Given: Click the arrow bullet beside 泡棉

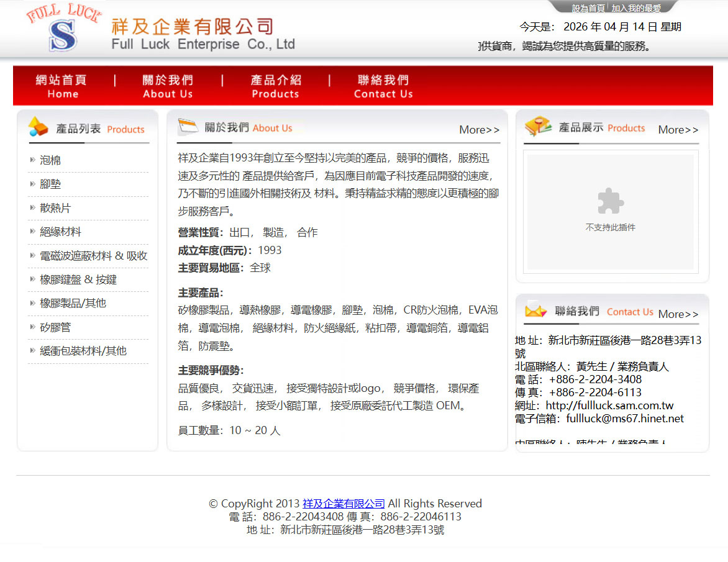Looking at the screenshot, I should (x=32, y=160).
